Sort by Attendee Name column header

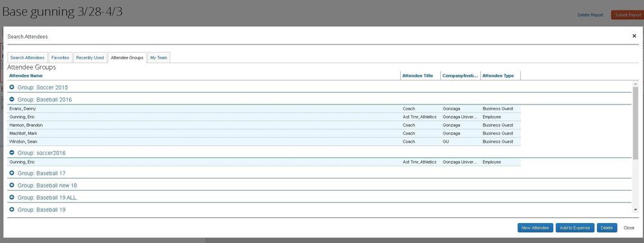[203, 76]
